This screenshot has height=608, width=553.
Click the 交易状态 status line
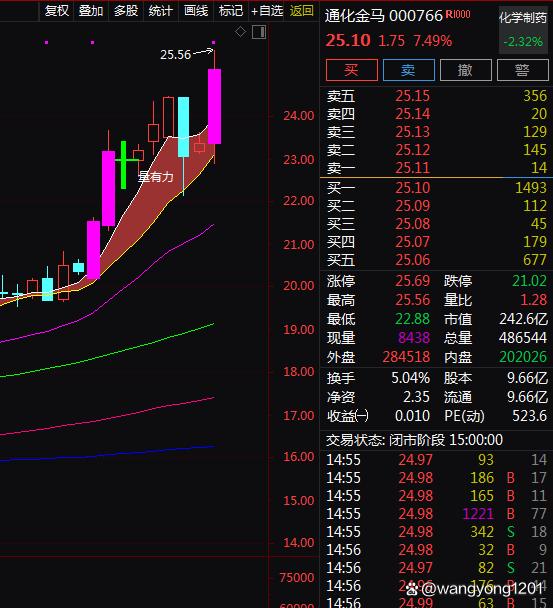(414, 440)
